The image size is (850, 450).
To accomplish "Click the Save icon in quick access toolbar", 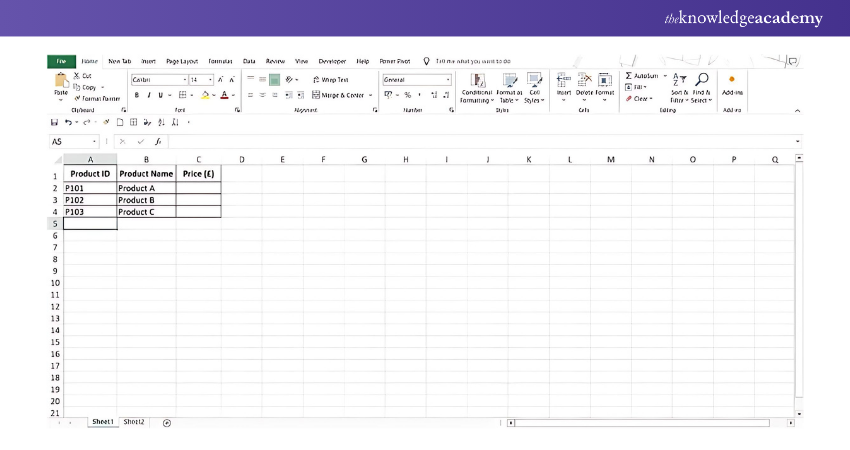I will click(54, 122).
